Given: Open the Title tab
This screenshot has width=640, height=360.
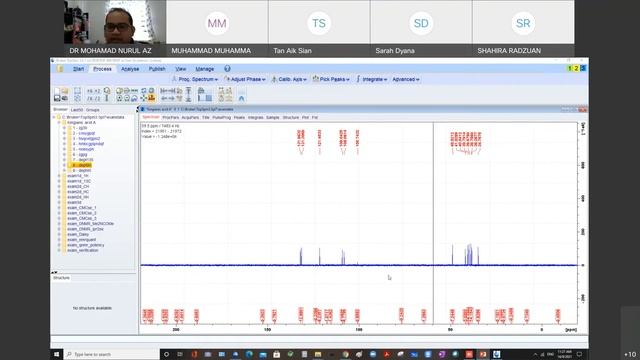Looking at the screenshot, I should tap(206, 118).
